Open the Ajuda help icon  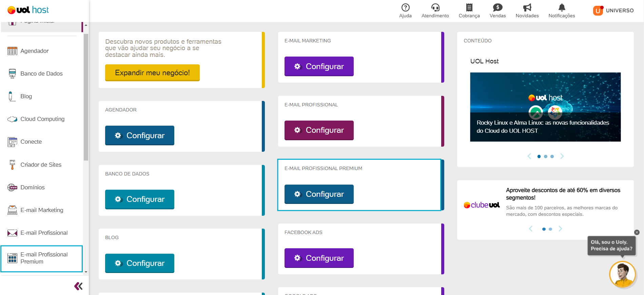click(x=405, y=7)
